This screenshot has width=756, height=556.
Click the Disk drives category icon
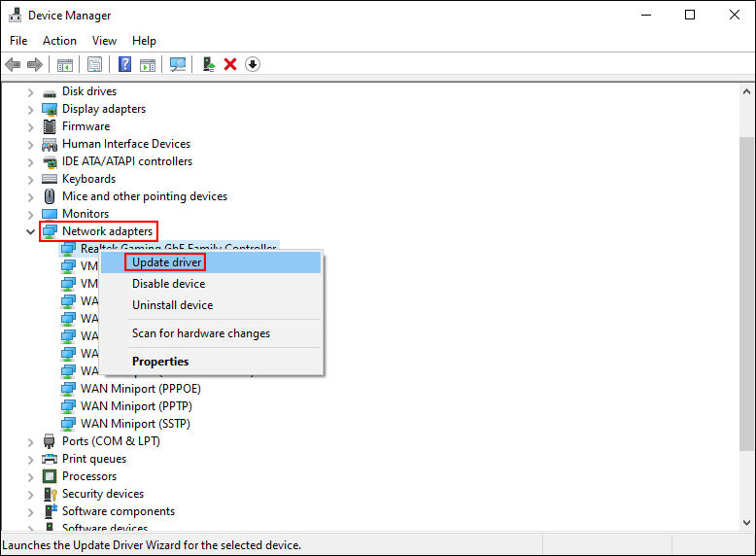50,91
